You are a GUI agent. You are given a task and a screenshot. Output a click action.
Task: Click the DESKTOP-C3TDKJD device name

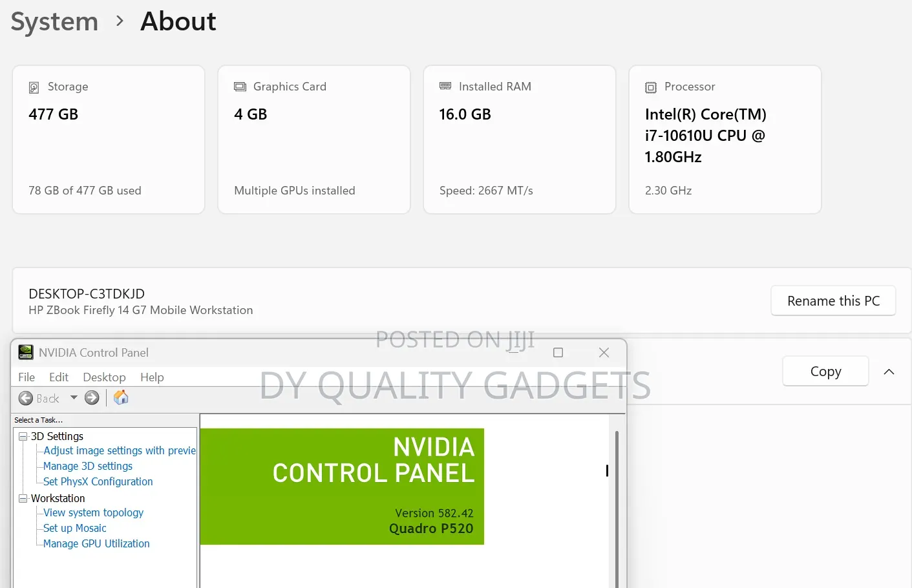[87, 294]
